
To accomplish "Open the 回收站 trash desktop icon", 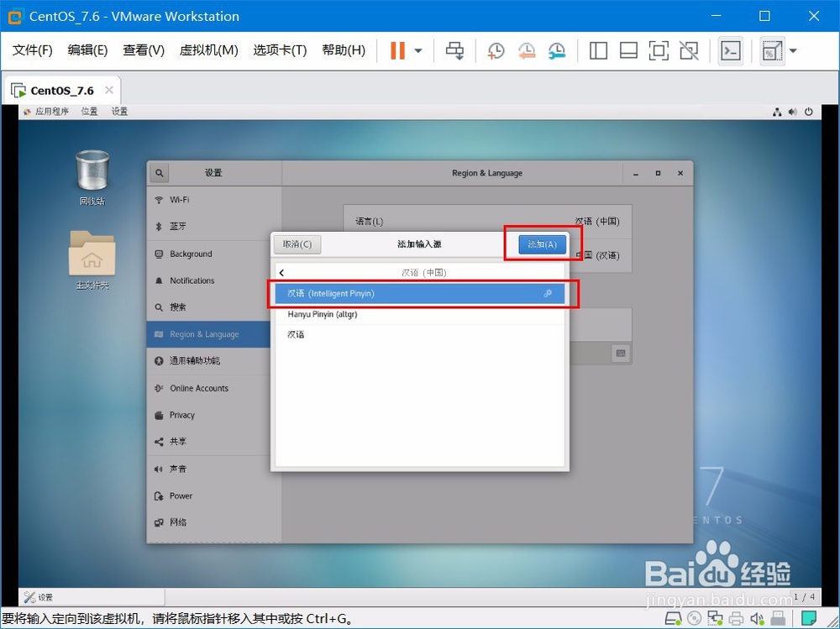I will tap(92, 178).
